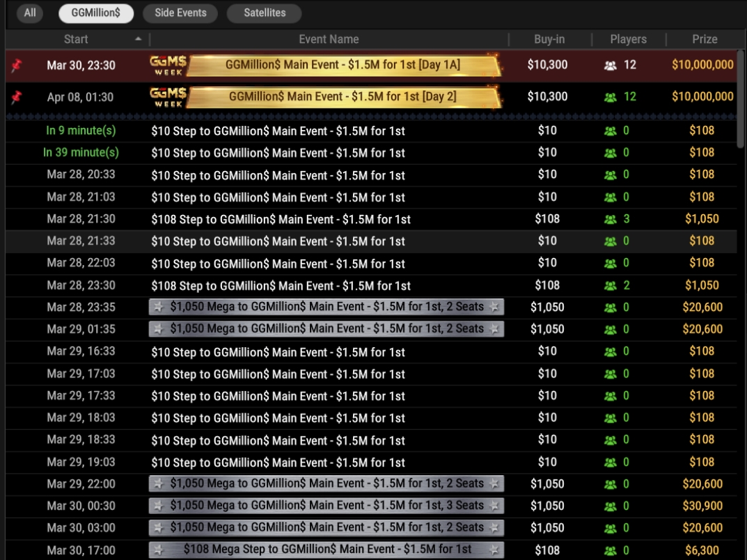Open $10 Step event starting in 9 minutes
Viewport: 747px width, 560px height.
coord(278,131)
